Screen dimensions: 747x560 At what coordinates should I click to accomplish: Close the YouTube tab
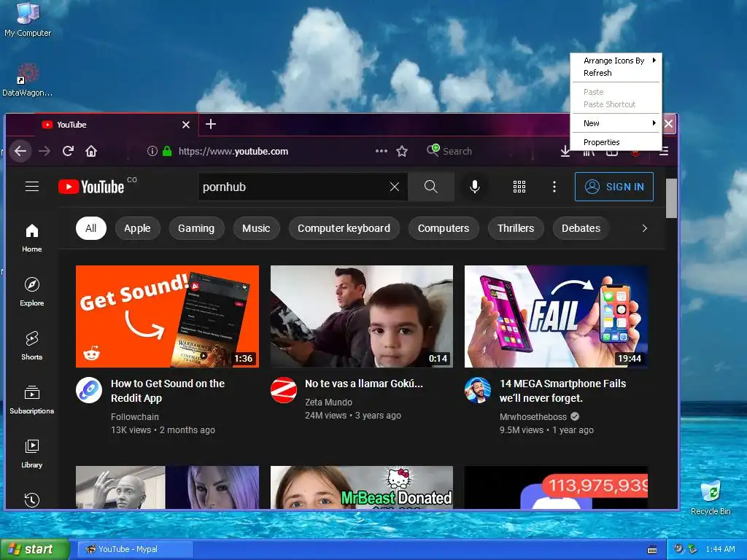[186, 125]
